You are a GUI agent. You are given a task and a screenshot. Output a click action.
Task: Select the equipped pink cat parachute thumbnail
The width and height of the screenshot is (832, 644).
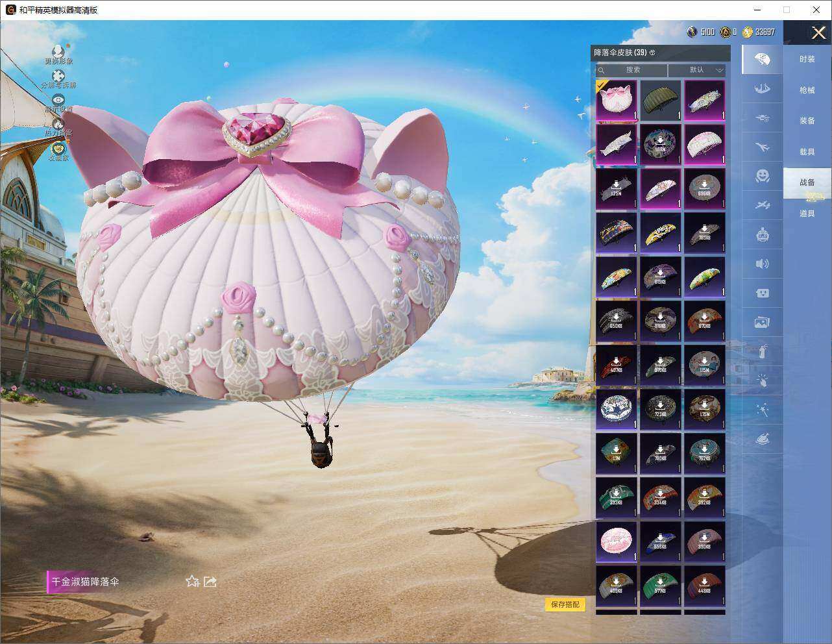tap(617, 101)
